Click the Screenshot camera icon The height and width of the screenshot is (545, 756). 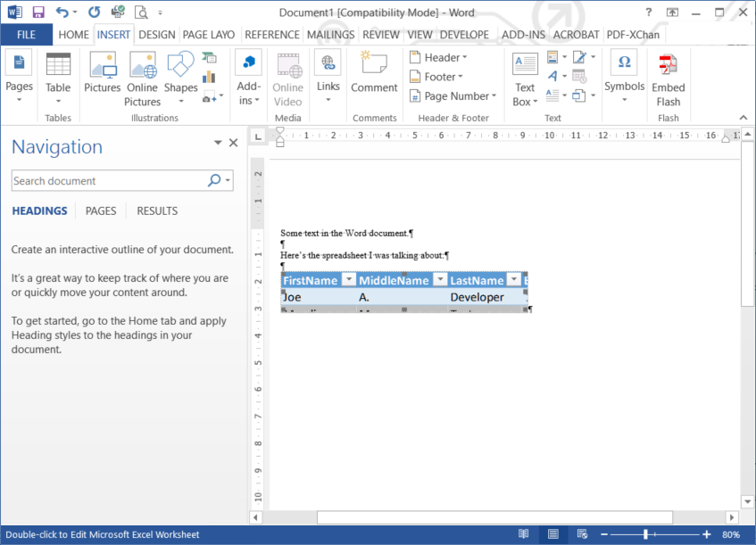(209, 96)
